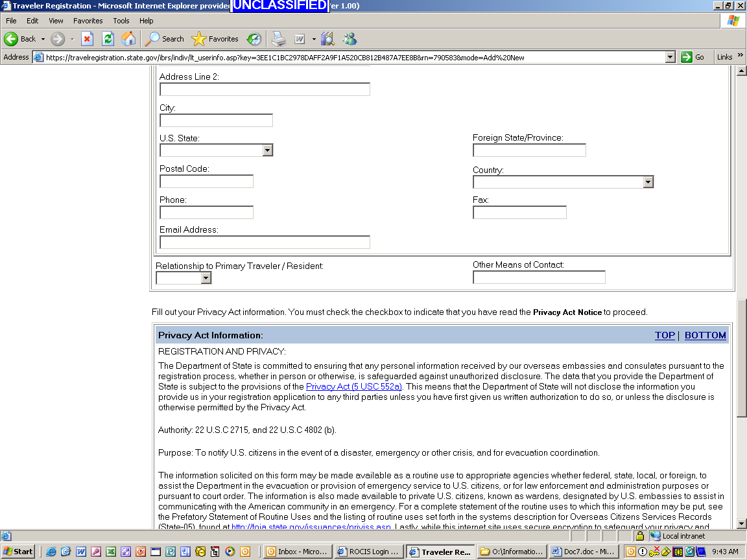Launch Messenger from the toolbar icon
Image resolution: width=747 pixels, height=560 pixels.
[350, 39]
